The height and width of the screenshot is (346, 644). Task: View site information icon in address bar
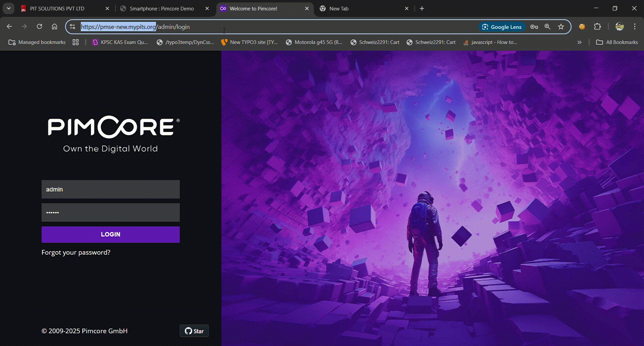pos(72,26)
